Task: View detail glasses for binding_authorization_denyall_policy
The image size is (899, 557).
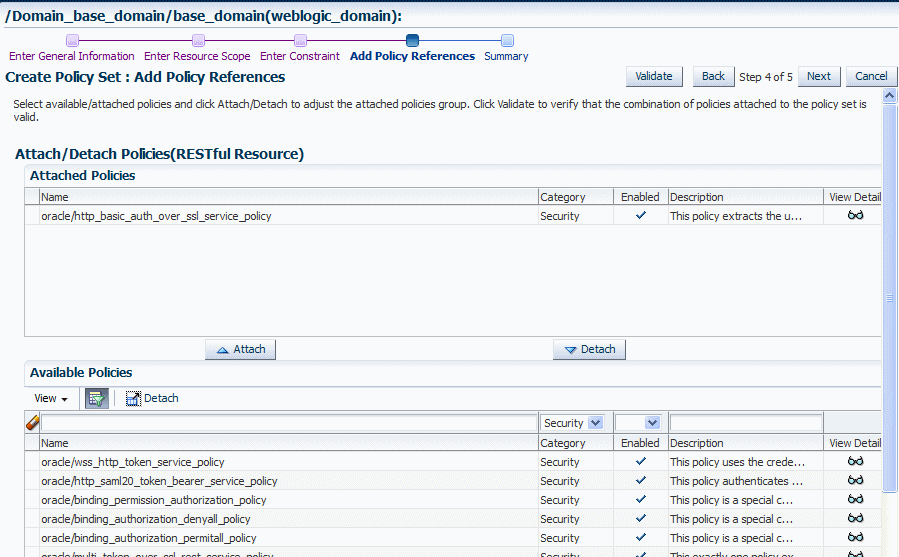Action: pos(855,518)
